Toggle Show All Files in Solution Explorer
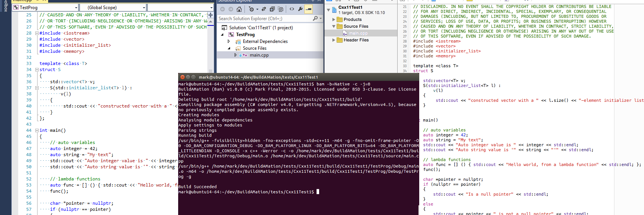644x215 pixels. point(280,9)
